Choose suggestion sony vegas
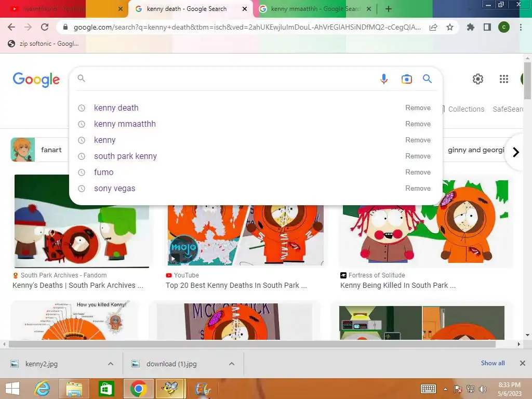This screenshot has height=399, width=532. coord(114,188)
